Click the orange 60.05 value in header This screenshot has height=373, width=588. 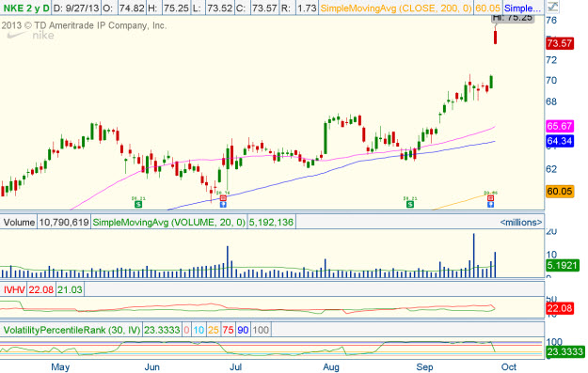pyautogui.click(x=487, y=8)
